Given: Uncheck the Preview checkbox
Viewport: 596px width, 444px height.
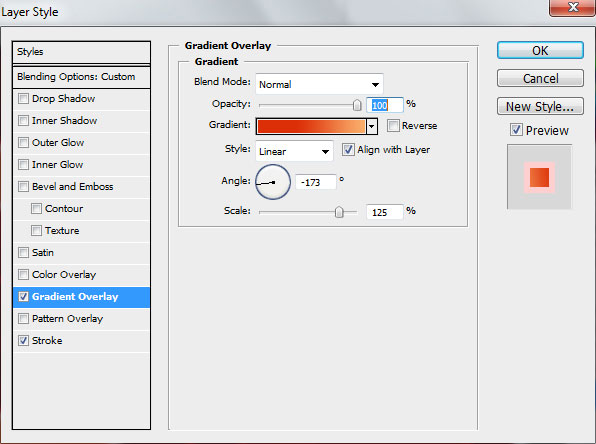Looking at the screenshot, I should (516, 130).
